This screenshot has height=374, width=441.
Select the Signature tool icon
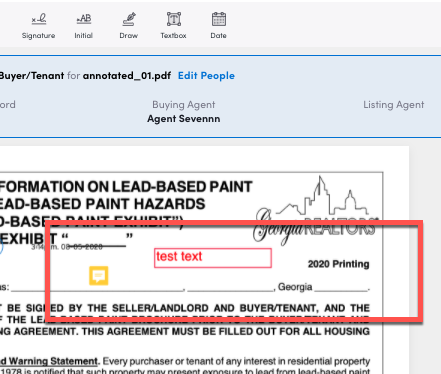(39, 19)
